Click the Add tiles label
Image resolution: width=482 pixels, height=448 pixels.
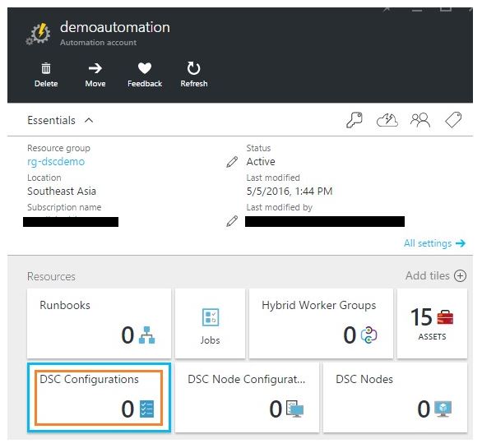pyautogui.click(x=427, y=275)
